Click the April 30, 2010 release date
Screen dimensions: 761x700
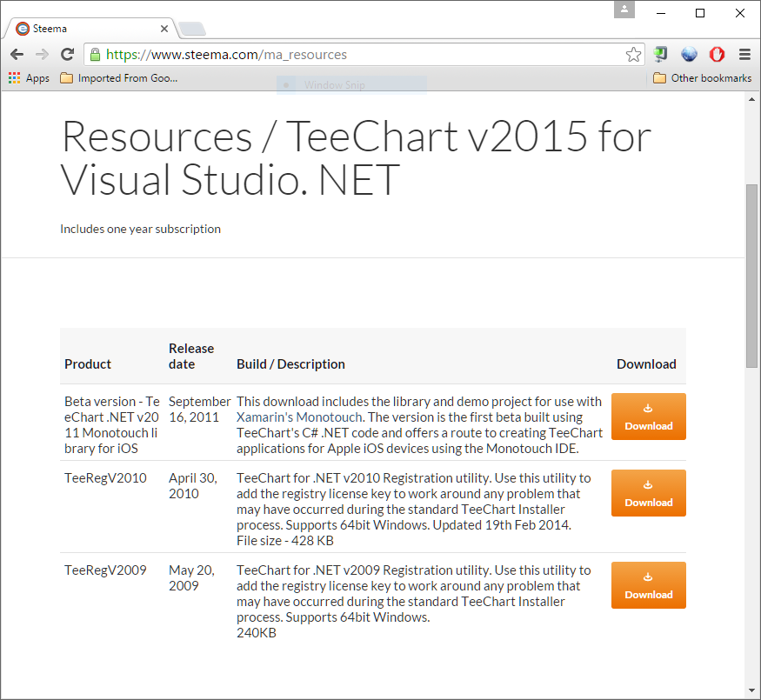pyautogui.click(x=193, y=486)
